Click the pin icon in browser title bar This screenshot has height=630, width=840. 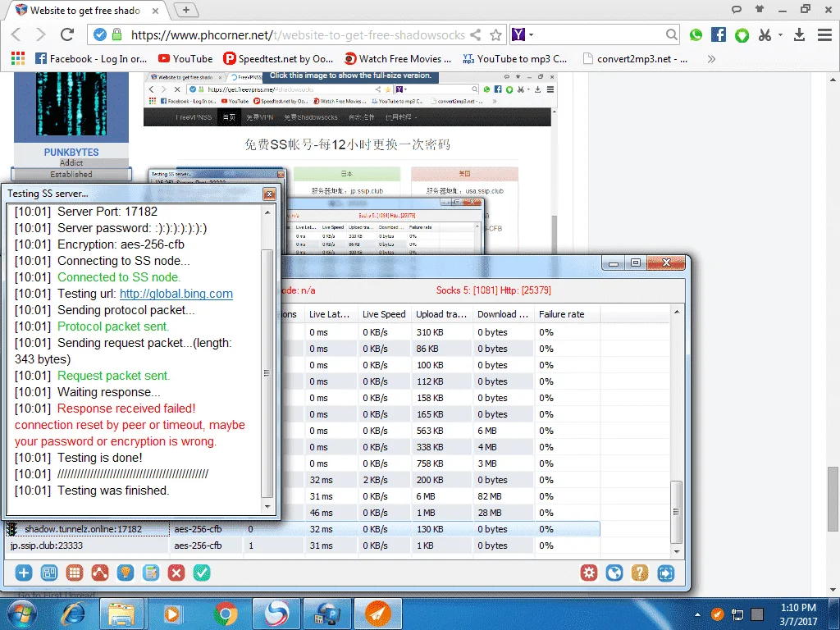tap(759, 9)
